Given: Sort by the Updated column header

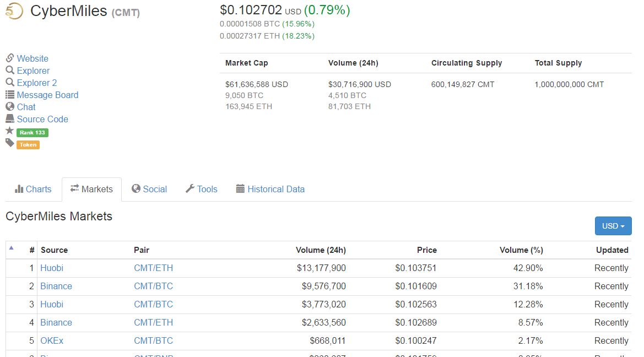Looking at the screenshot, I should 612,250.
